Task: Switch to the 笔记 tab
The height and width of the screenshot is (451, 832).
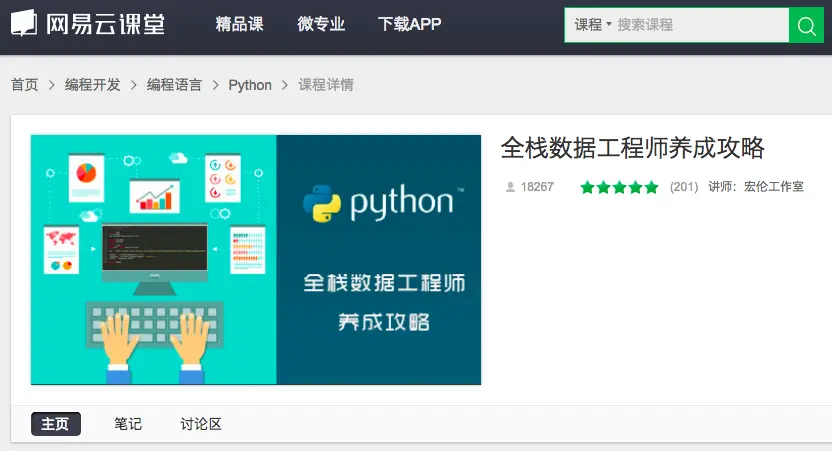Action: pyautogui.click(x=128, y=423)
